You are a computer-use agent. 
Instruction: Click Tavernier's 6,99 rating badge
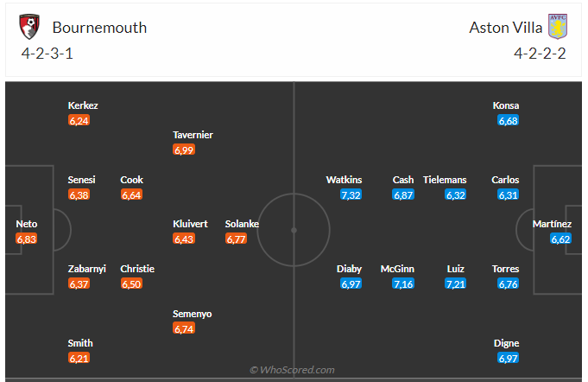click(184, 150)
